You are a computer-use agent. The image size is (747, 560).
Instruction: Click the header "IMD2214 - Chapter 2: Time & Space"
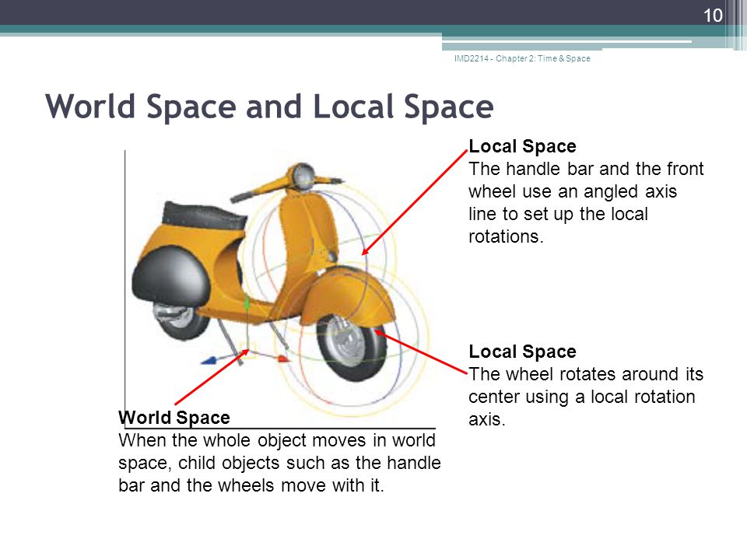[522, 58]
